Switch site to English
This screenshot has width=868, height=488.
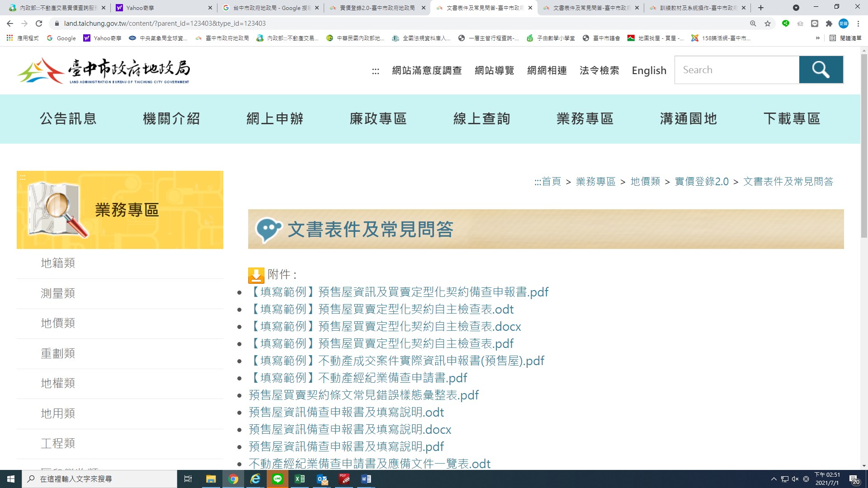(649, 70)
